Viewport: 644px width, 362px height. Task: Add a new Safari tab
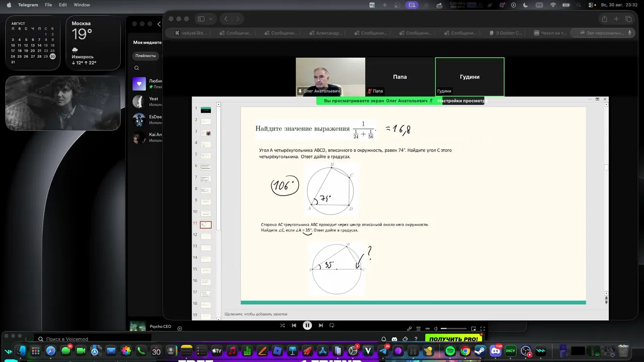click(616, 19)
